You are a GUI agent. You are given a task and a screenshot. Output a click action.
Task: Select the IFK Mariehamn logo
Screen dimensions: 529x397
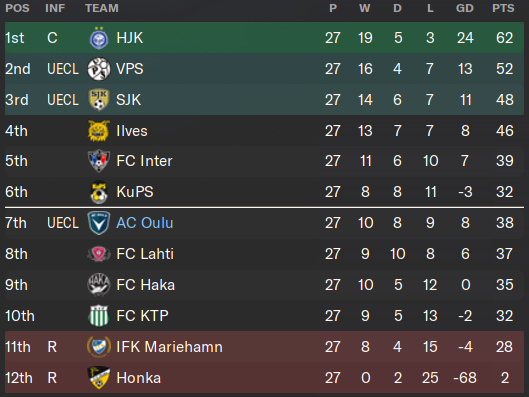[x=99, y=347]
